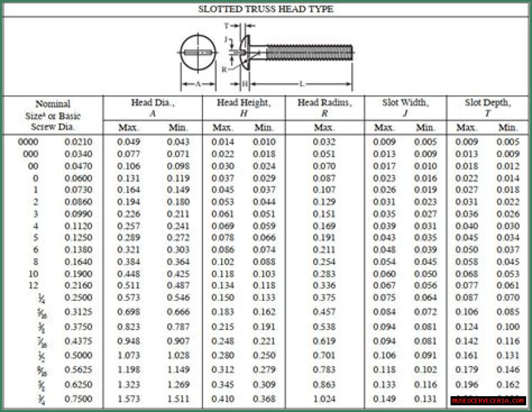Click nominal size "0000" in the first row
This screenshot has height=412, width=532.
coord(28,142)
